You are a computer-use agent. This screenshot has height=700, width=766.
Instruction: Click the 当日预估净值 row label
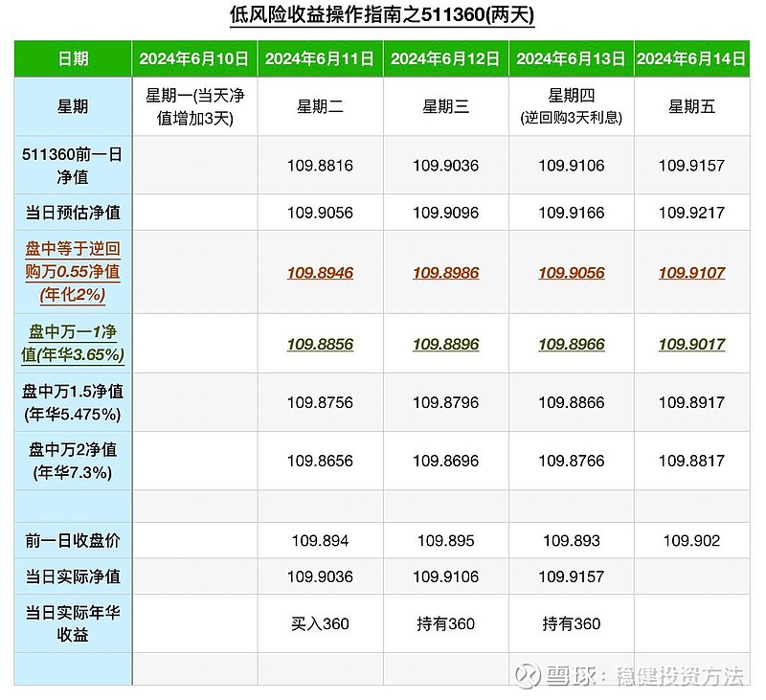click(x=71, y=213)
